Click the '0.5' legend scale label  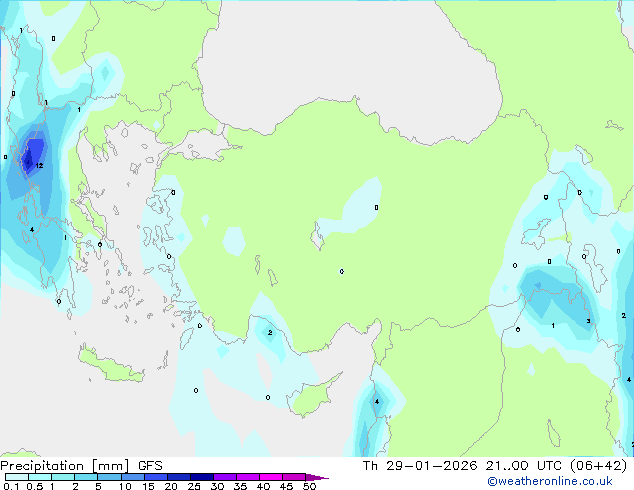[x=34, y=486]
